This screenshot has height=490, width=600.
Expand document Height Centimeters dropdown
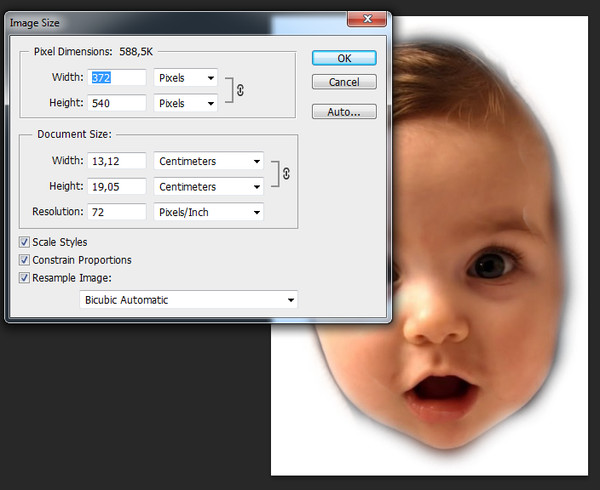coord(209,187)
